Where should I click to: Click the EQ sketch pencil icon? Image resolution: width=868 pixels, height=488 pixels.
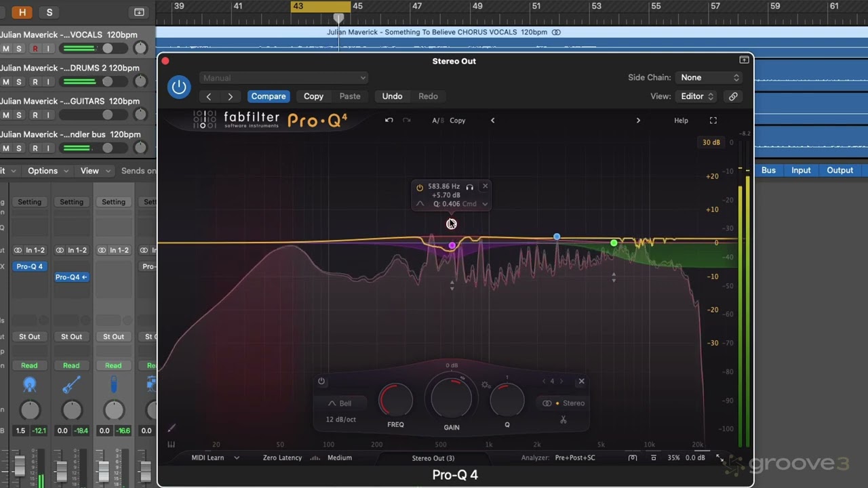tap(172, 428)
